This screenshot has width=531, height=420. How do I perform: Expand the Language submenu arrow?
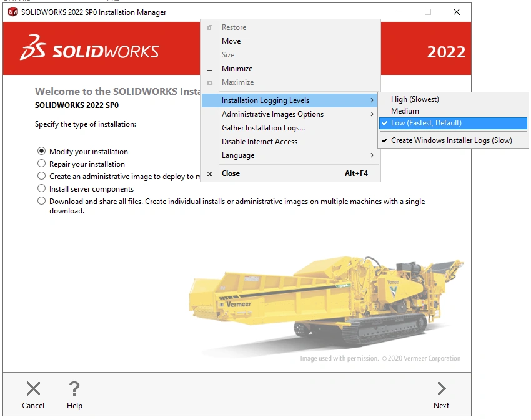coord(372,155)
